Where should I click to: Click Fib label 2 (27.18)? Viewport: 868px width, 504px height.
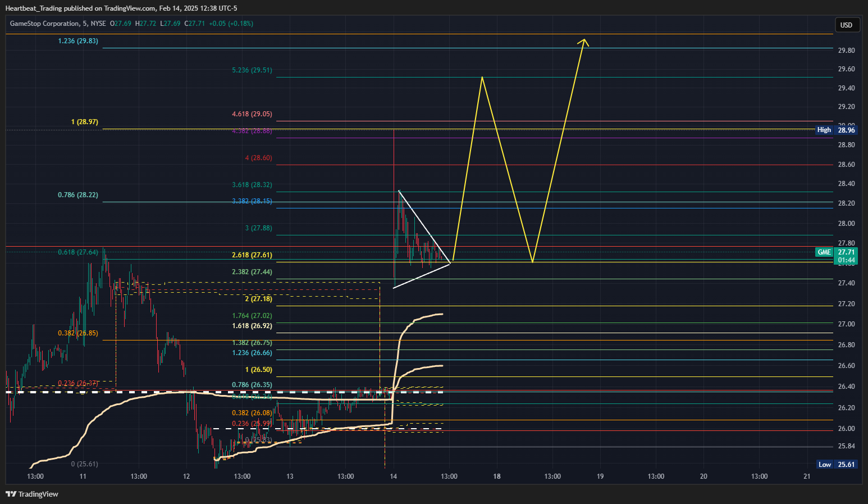pyautogui.click(x=258, y=299)
